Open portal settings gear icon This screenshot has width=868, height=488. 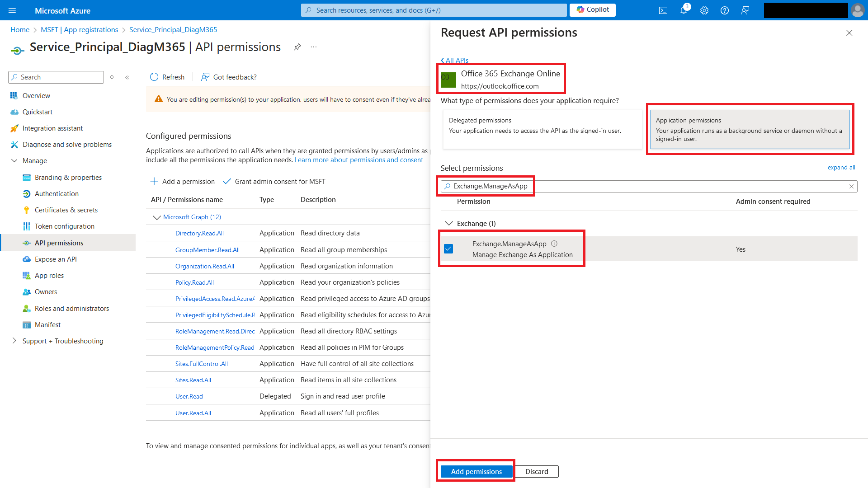click(704, 10)
